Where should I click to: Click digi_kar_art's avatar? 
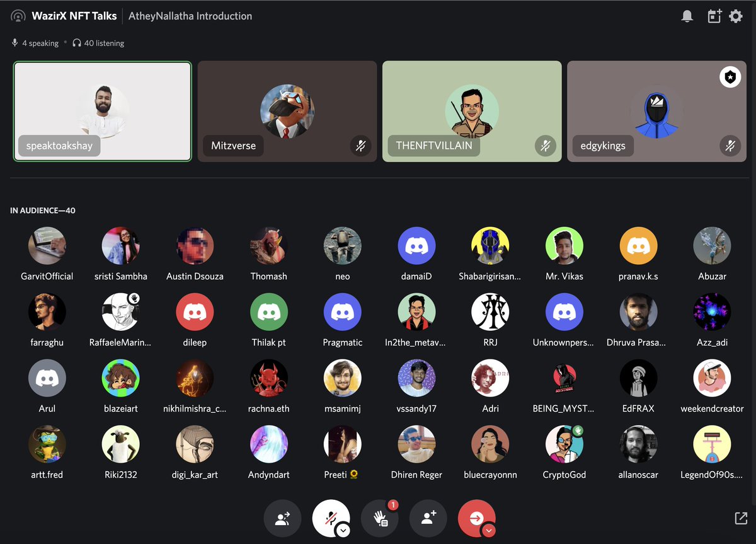(195, 444)
